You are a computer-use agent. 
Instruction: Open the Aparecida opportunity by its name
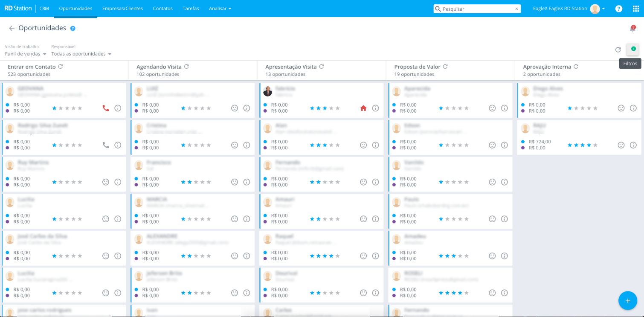point(417,88)
